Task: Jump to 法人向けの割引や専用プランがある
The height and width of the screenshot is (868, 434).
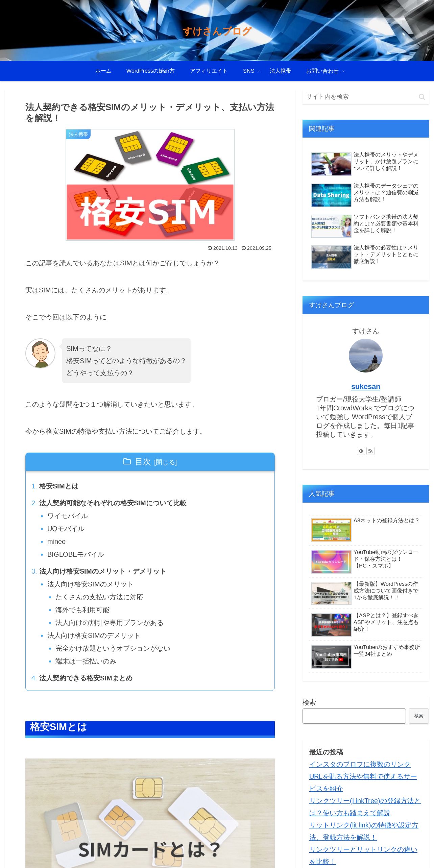Action: [x=110, y=623]
